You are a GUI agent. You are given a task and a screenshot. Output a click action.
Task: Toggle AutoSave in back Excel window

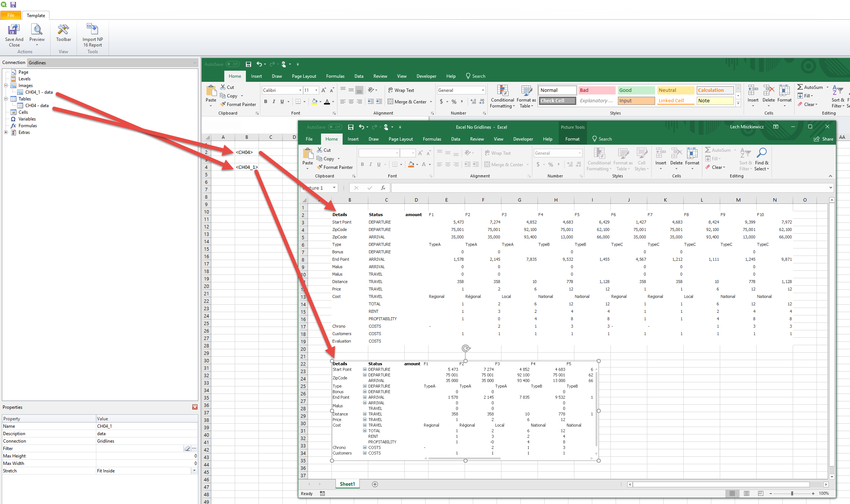tap(233, 64)
